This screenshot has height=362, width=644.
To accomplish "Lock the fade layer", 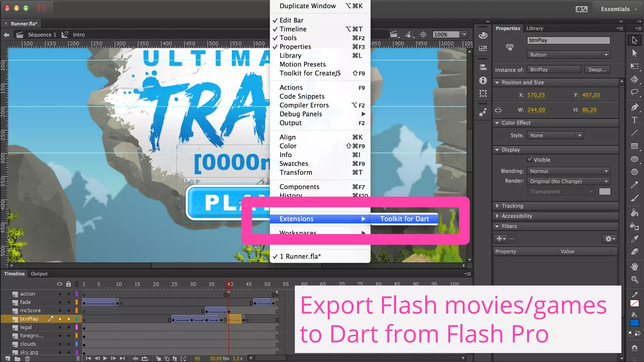I will click(69, 302).
